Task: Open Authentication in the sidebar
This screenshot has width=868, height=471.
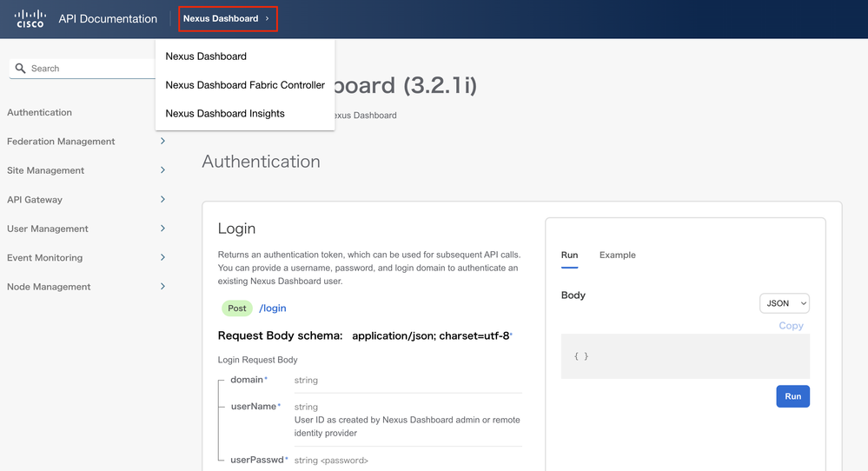Action: (39, 112)
